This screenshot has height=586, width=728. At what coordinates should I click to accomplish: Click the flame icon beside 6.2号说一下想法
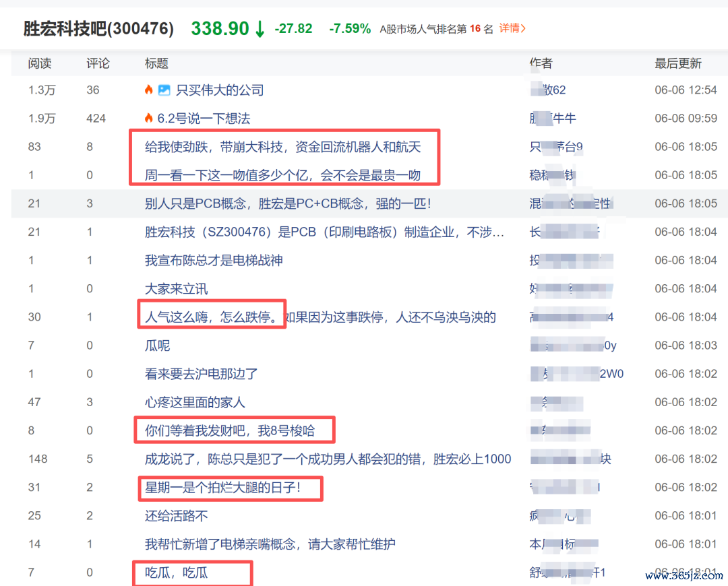click(x=148, y=118)
